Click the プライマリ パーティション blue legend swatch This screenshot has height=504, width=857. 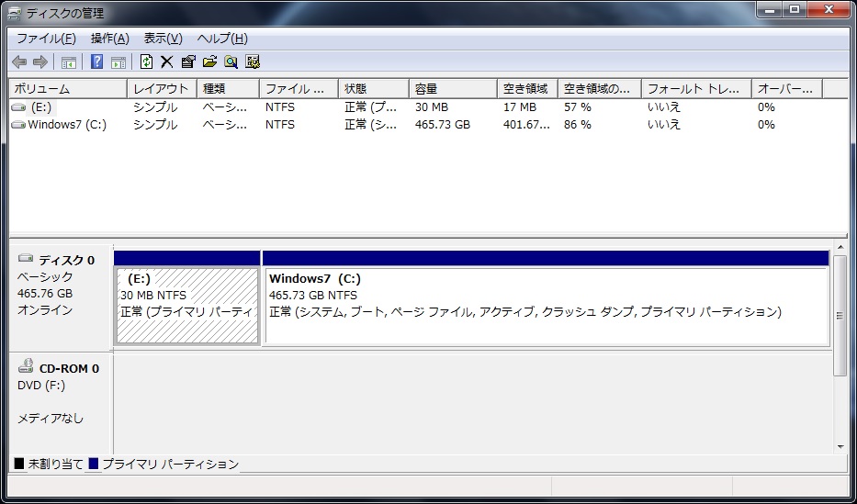tap(94, 465)
